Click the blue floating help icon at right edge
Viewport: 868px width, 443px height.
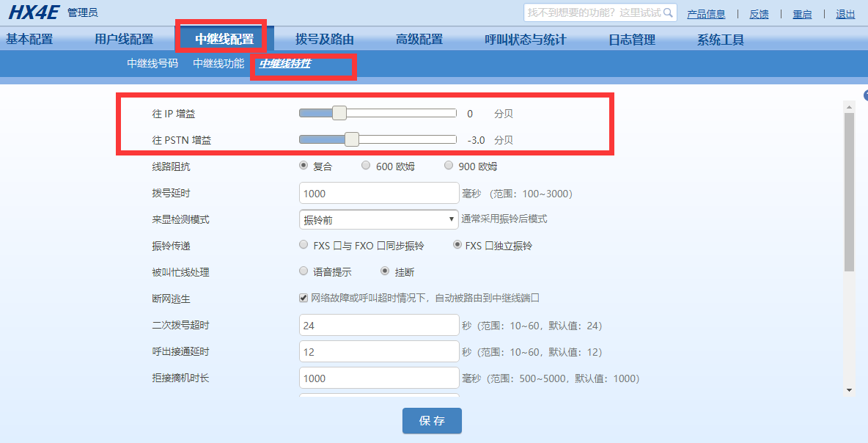(865, 95)
